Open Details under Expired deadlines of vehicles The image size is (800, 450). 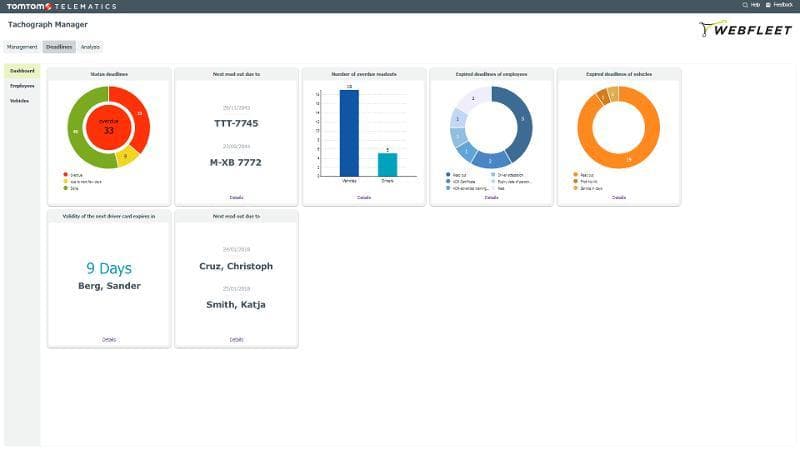point(619,197)
